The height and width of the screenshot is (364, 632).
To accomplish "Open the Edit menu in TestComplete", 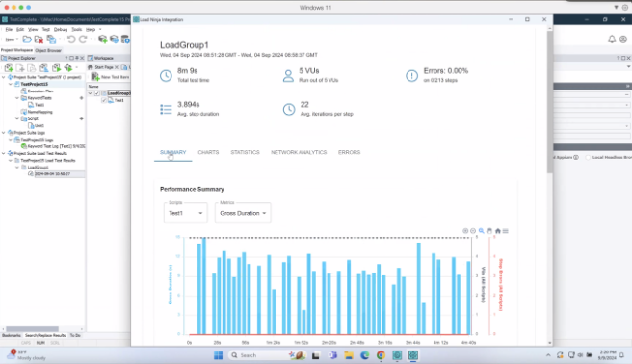I will 20,30.
